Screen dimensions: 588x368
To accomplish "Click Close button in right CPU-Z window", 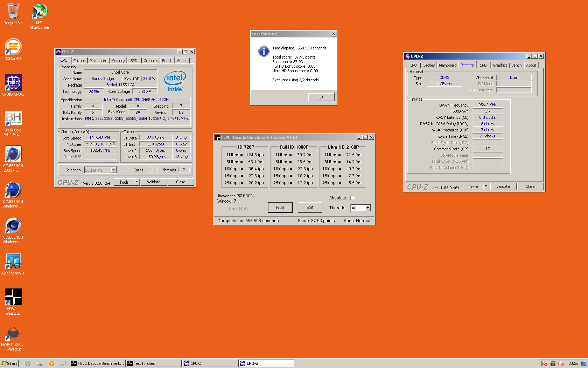I will 530,186.
